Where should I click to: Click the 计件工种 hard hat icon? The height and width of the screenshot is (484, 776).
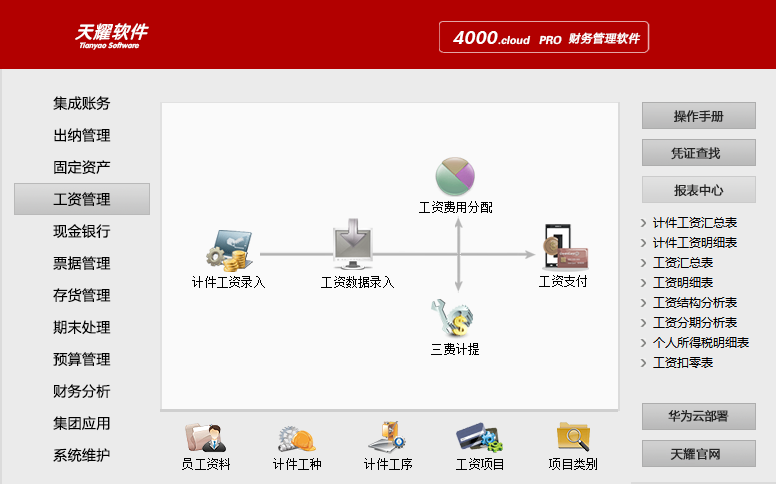pos(297,438)
